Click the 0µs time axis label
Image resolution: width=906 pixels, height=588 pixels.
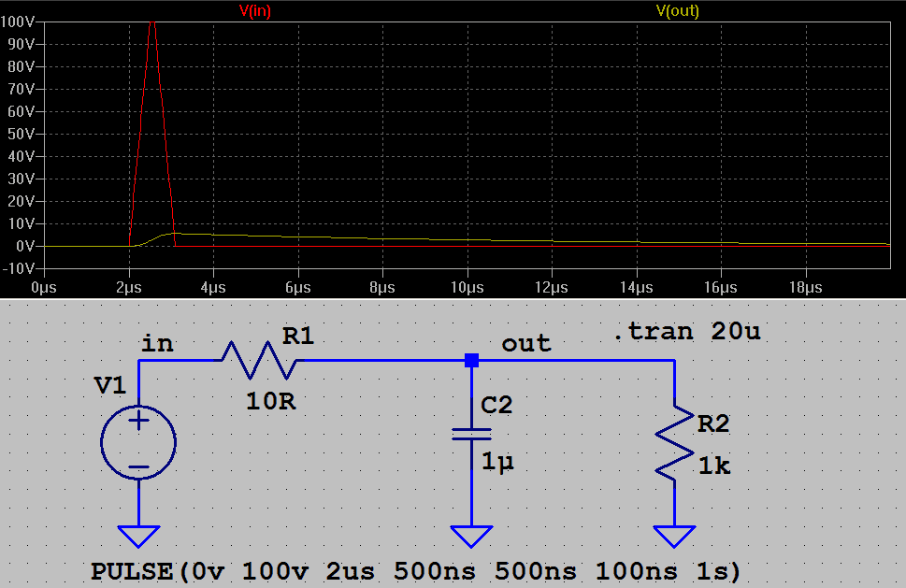pos(44,288)
